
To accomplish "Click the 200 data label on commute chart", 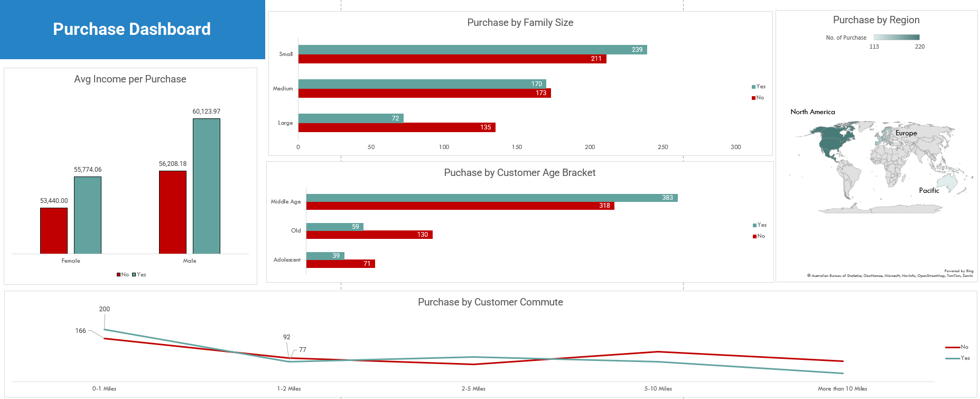I will (105, 309).
